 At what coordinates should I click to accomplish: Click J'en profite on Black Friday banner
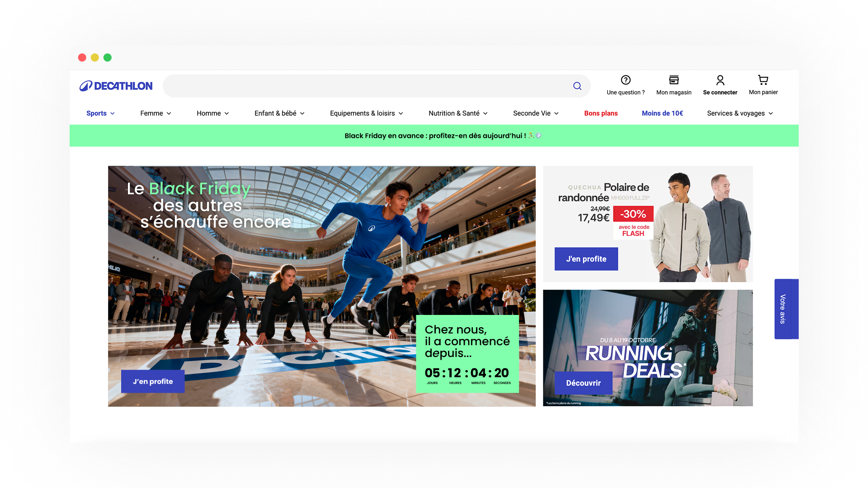(153, 381)
